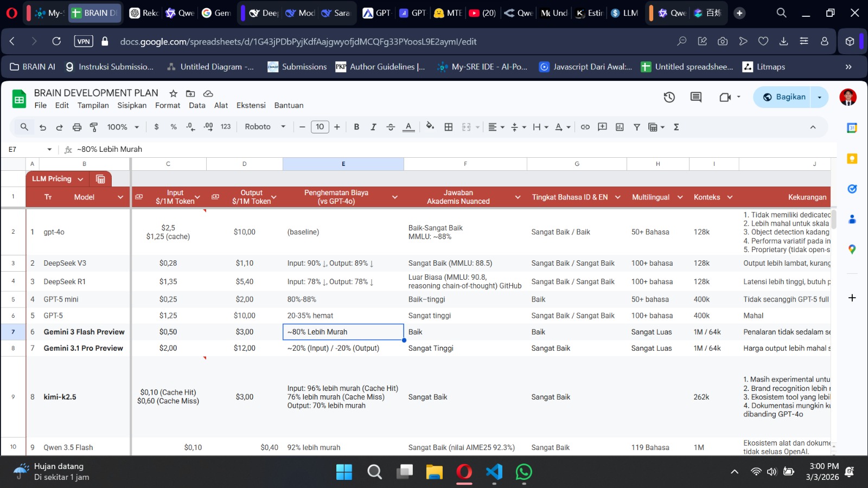Image resolution: width=868 pixels, height=488 pixels.
Task: Open the comments history panel
Action: click(x=696, y=97)
